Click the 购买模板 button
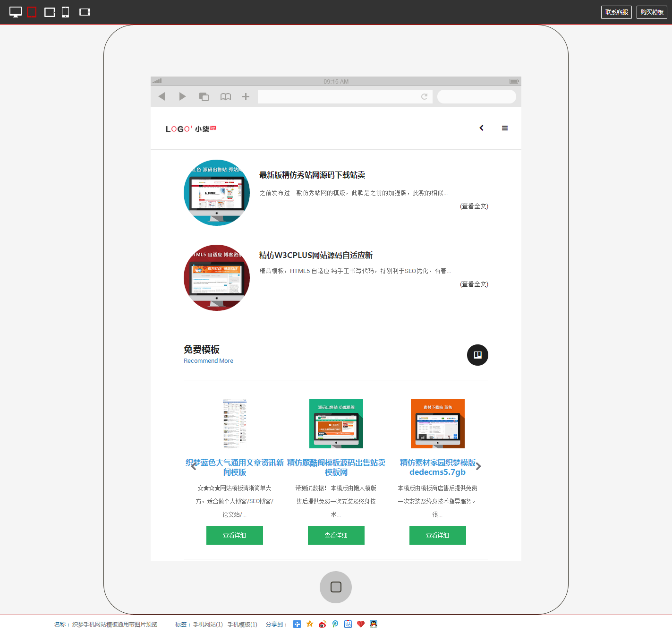The height and width of the screenshot is (634, 672). [x=652, y=12]
